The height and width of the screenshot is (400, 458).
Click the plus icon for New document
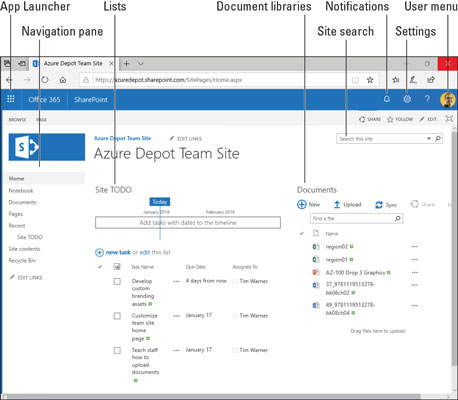[x=301, y=204]
